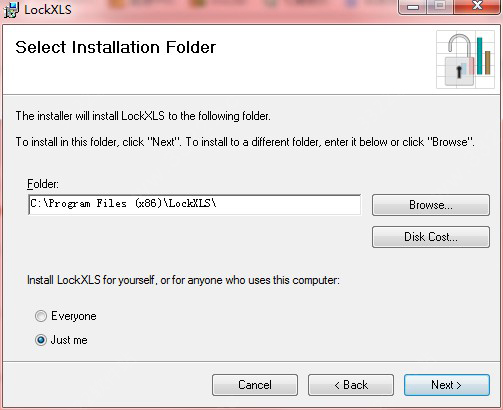This screenshot has height=410, width=503.
Task: Focus the Folder path input field
Action: [195, 205]
